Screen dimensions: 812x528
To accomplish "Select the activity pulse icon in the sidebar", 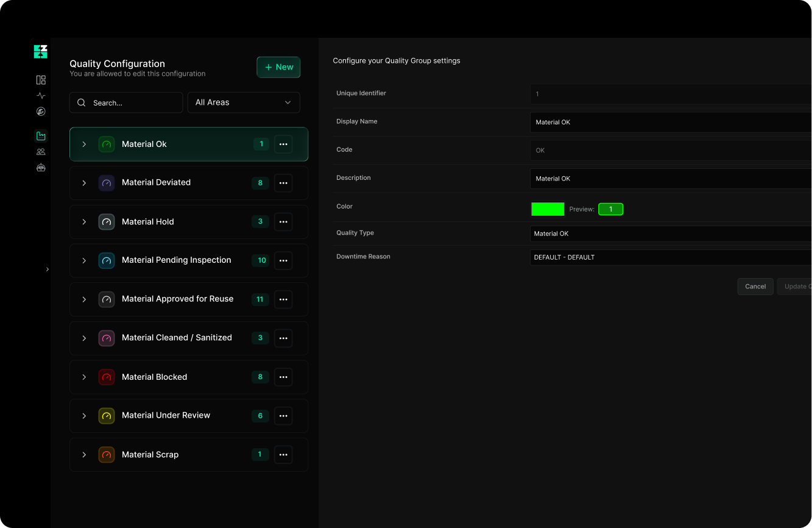I will [40, 95].
